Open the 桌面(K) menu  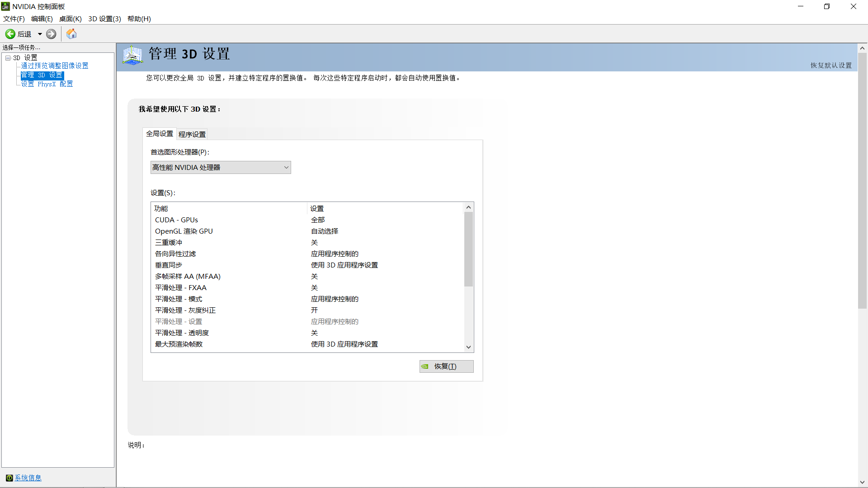click(71, 19)
